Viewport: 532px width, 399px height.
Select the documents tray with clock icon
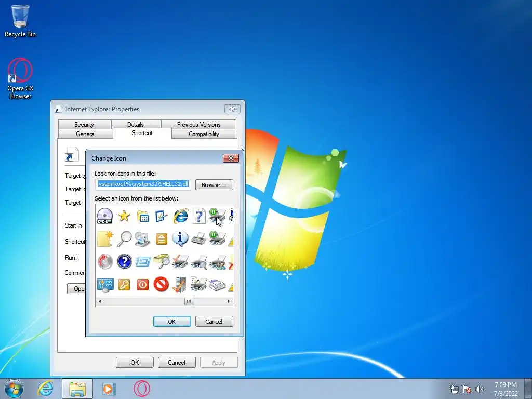click(143, 238)
